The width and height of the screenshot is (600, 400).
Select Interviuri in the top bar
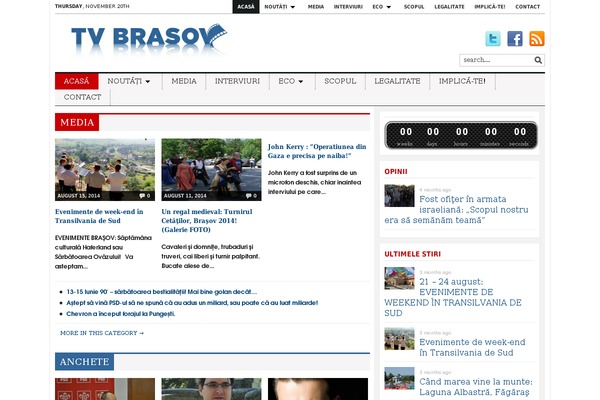click(348, 7)
